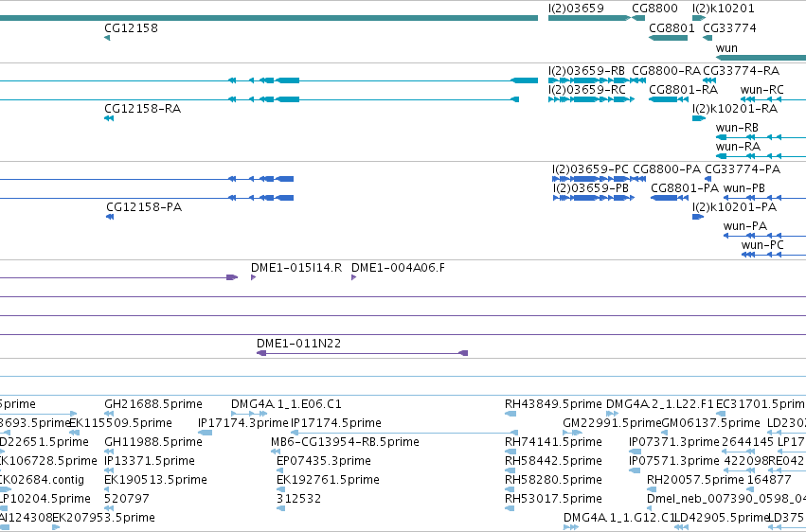Click the CG8801-PA protein label

tap(685, 188)
